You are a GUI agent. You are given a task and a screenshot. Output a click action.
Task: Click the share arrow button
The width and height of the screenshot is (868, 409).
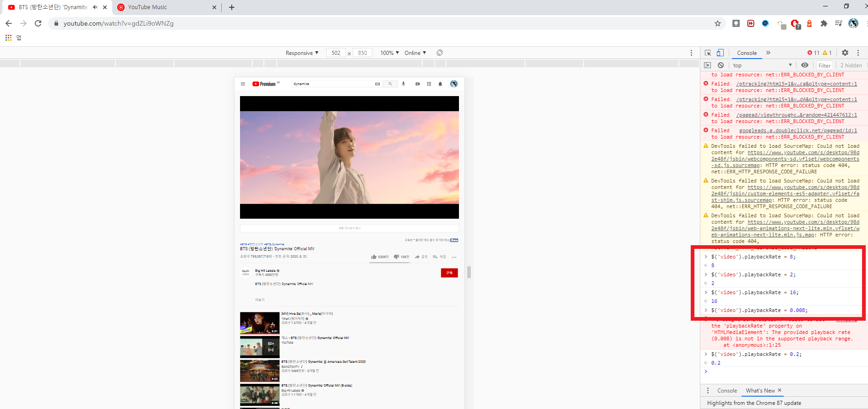(421, 257)
